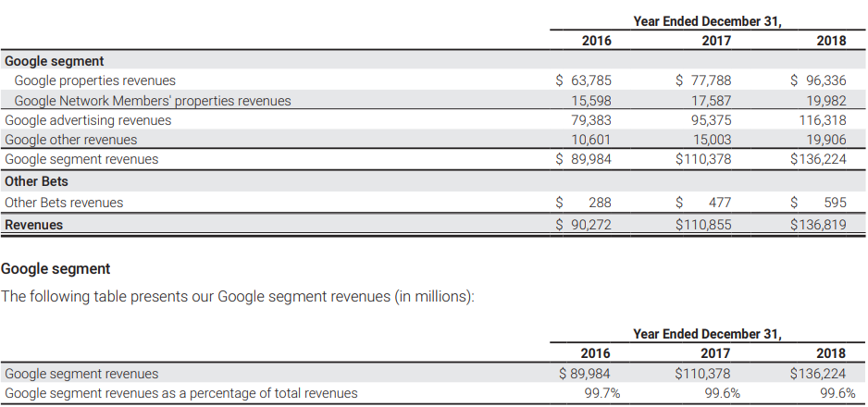This screenshot has height=407, width=868.
Task: Click the 99.7% percentage value
Action: coord(602,394)
